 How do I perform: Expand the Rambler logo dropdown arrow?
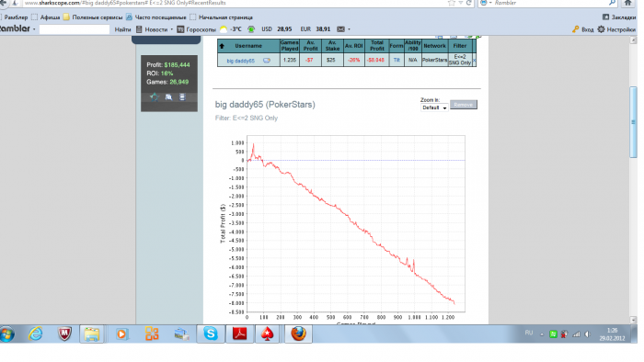pyautogui.click(x=34, y=29)
